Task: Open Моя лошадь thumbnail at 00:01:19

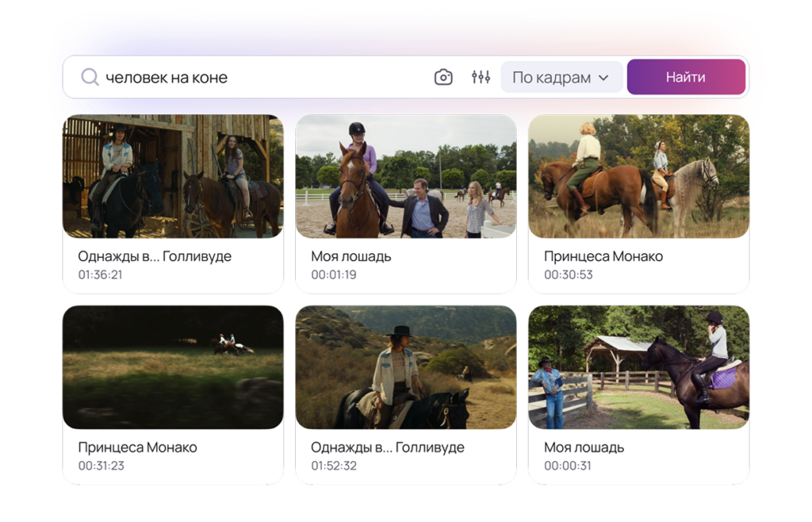Action: click(406, 176)
